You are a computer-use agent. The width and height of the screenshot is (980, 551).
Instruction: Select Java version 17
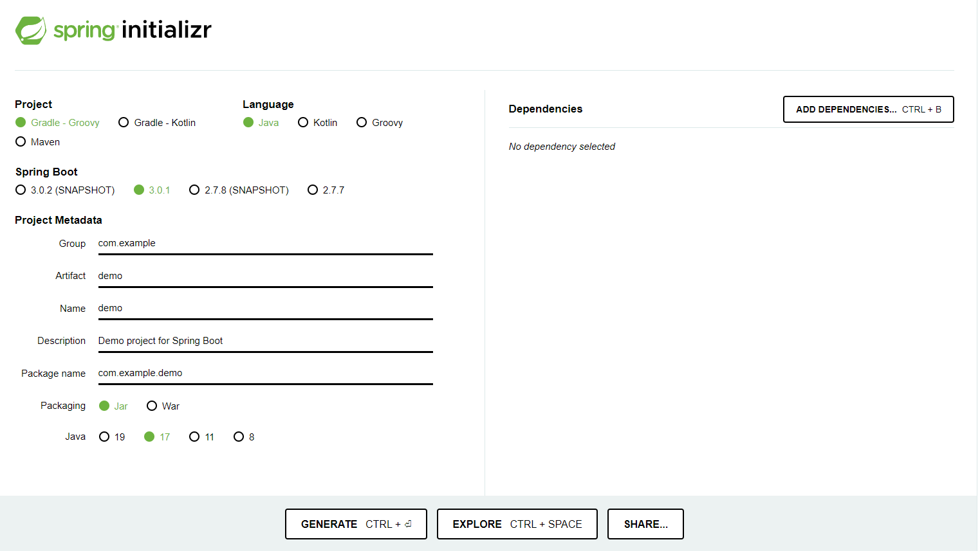coord(157,437)
